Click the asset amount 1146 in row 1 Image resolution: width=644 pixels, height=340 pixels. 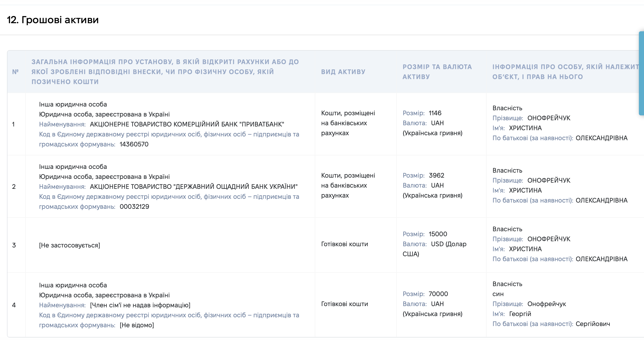click(435, 113)
